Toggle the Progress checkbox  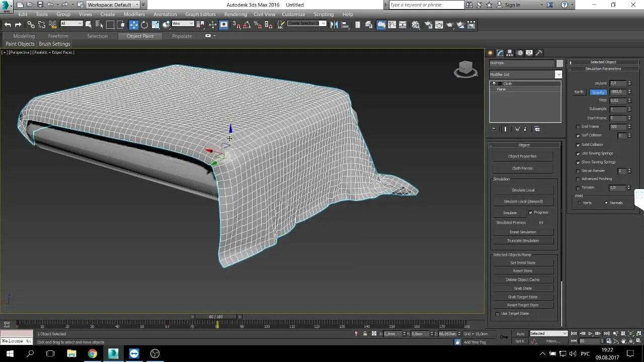[530, 213]
